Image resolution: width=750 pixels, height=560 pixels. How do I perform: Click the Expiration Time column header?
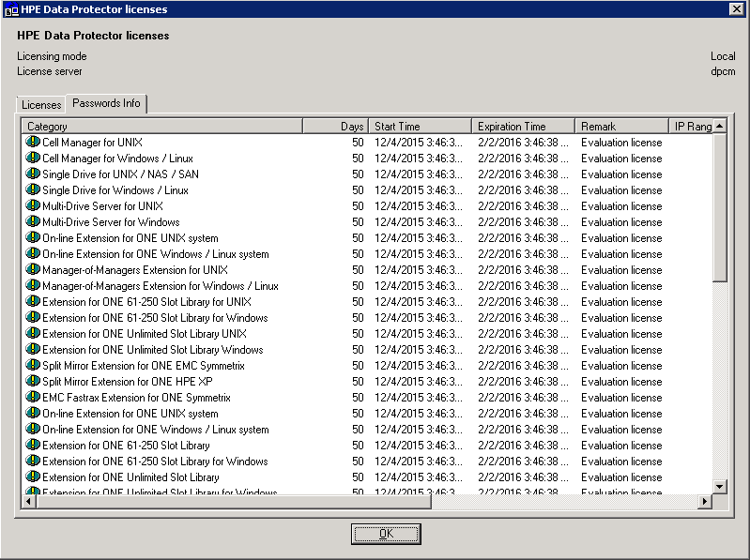tap(523, 126)
